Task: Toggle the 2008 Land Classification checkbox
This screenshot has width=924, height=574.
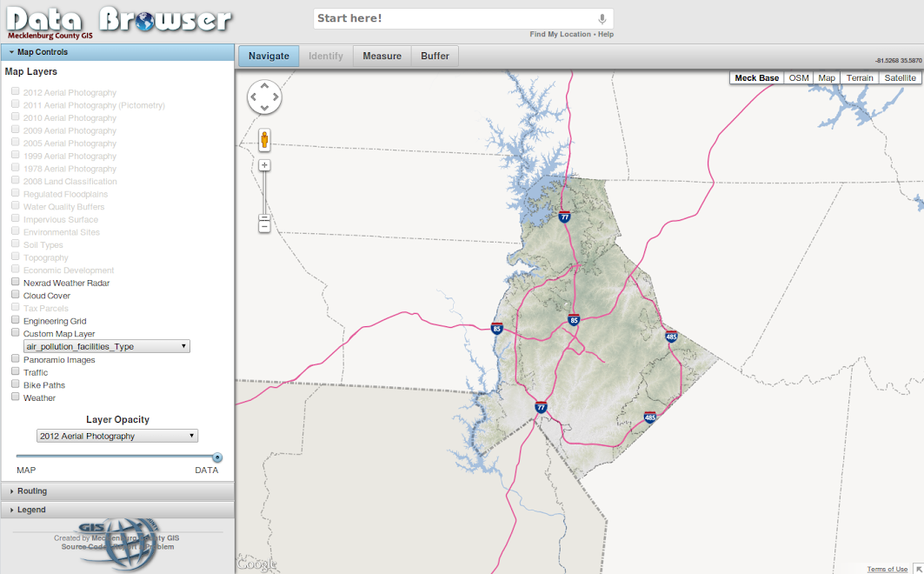Action: coord(16,180)
